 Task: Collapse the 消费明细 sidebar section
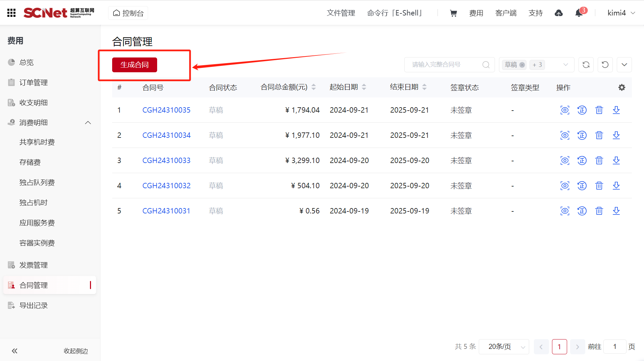[88, 123]
